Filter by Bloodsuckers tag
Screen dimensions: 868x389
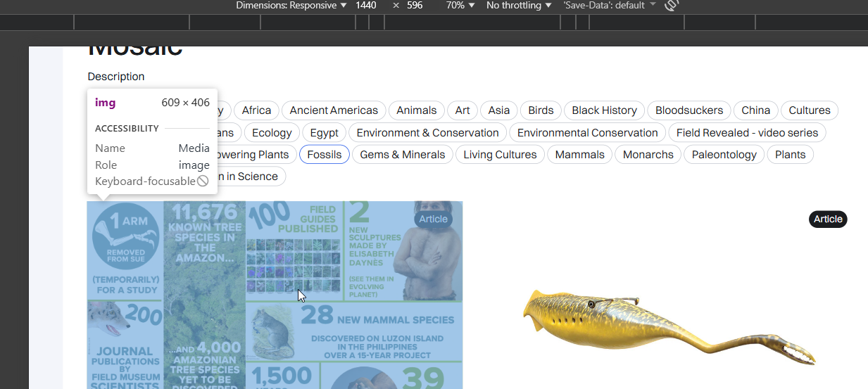(x=689, y=110)
